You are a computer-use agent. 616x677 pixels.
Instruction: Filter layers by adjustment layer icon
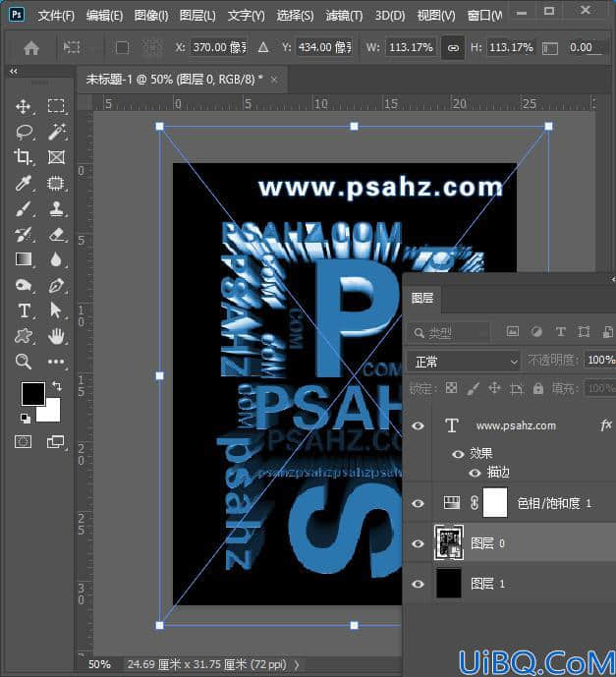pos(536,331)
